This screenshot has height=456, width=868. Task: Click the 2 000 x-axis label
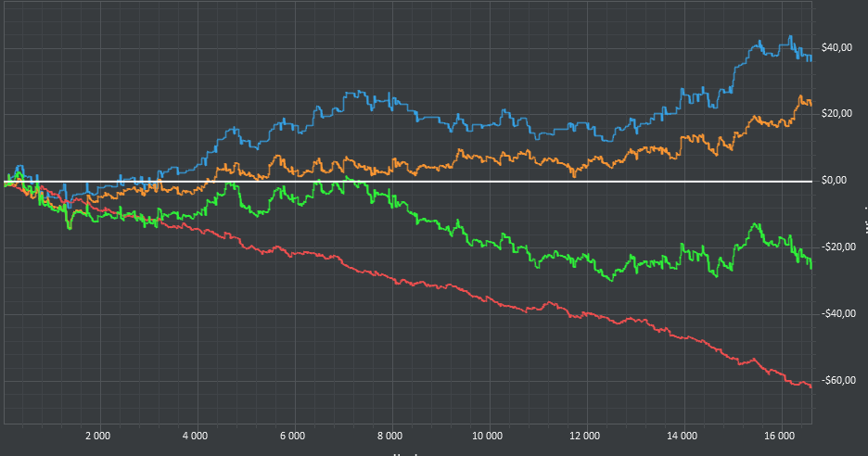pos(98,437)
